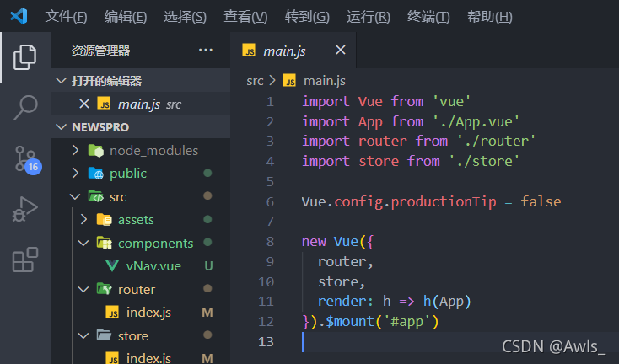Click the M status marker of router index.js
619x364 pixels.
click(207, 313)
